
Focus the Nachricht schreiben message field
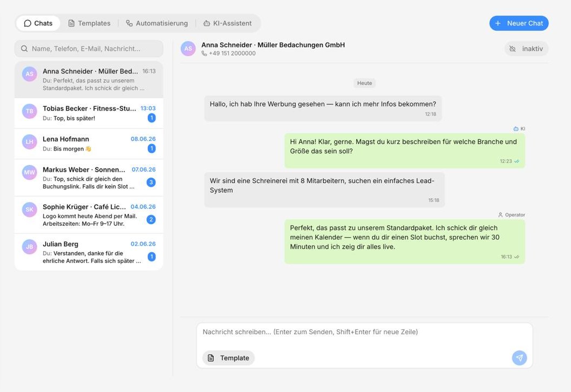pyautogui.click(x=364, y=332)
